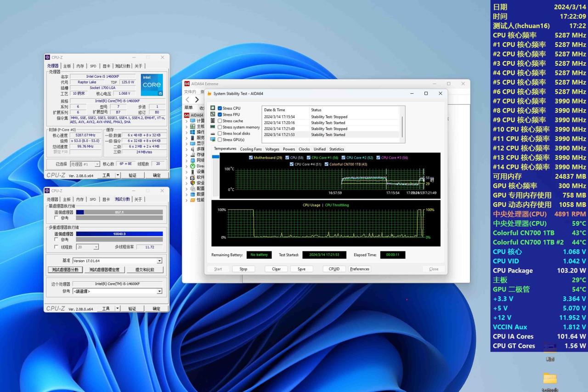Open the reference processor <請選擇> dropdown
Screen dimensions: 588x392
(159, 291)
